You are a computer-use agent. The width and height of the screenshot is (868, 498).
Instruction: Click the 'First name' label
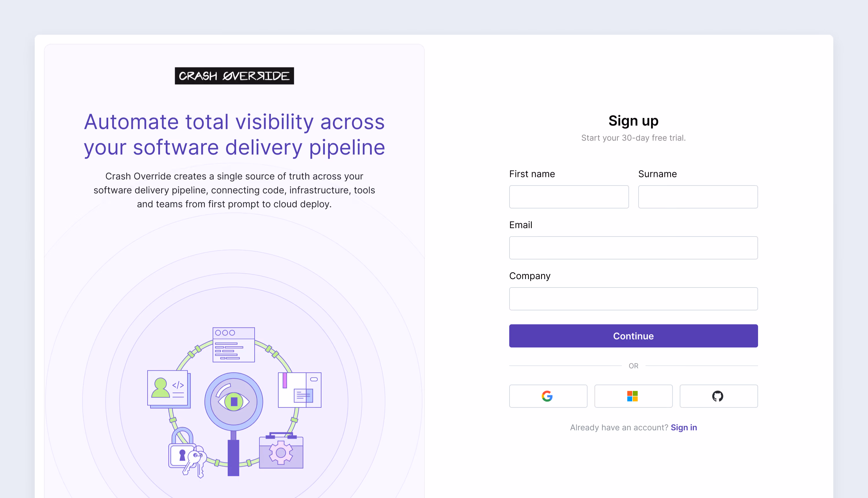[532, 174]
